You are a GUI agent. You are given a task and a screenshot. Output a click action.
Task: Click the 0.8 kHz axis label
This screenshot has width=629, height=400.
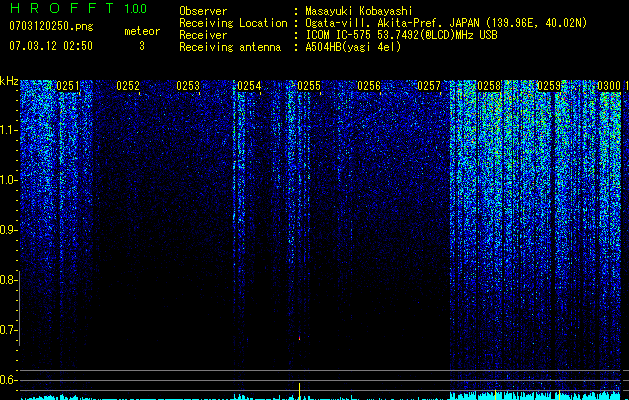pos(8,280)
